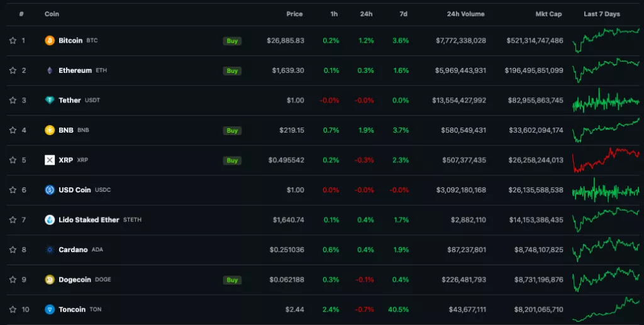
Task: Click the Ethereum diamond logo icon
Action: pos(50,70)
